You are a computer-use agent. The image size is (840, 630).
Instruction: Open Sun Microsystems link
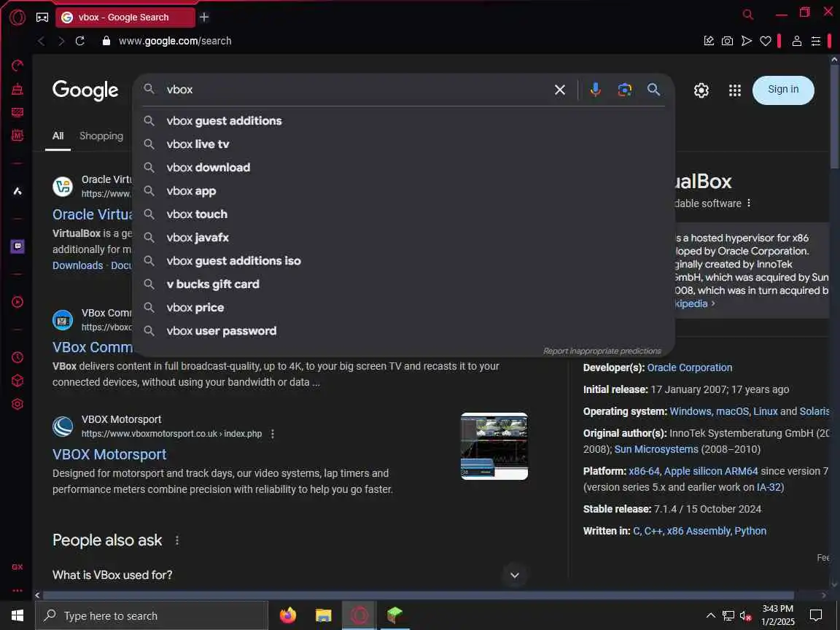pos(656,449)
